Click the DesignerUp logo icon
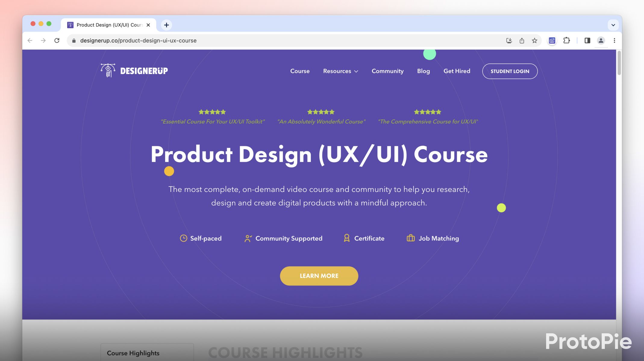644x361 pixels. [x=108, y=71]
